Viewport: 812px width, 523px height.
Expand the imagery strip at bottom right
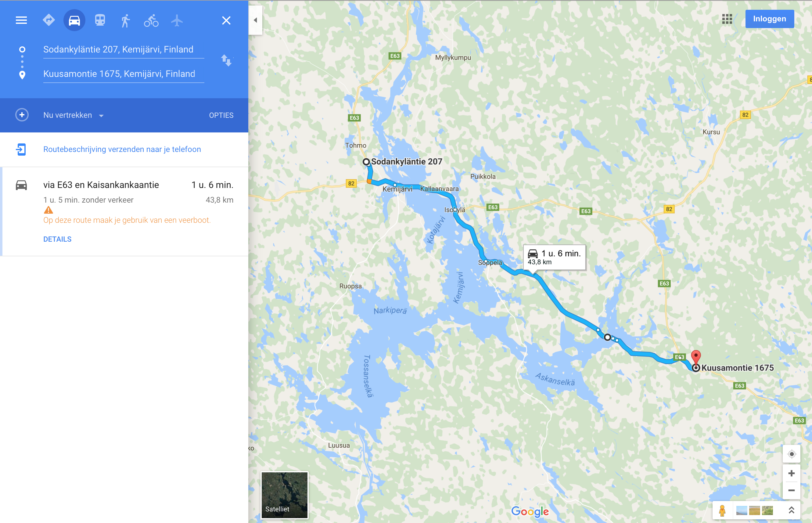tap(791, 510)
